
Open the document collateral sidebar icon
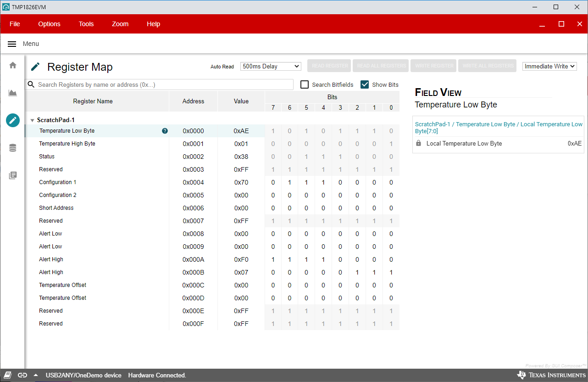[x=13, y=175]
